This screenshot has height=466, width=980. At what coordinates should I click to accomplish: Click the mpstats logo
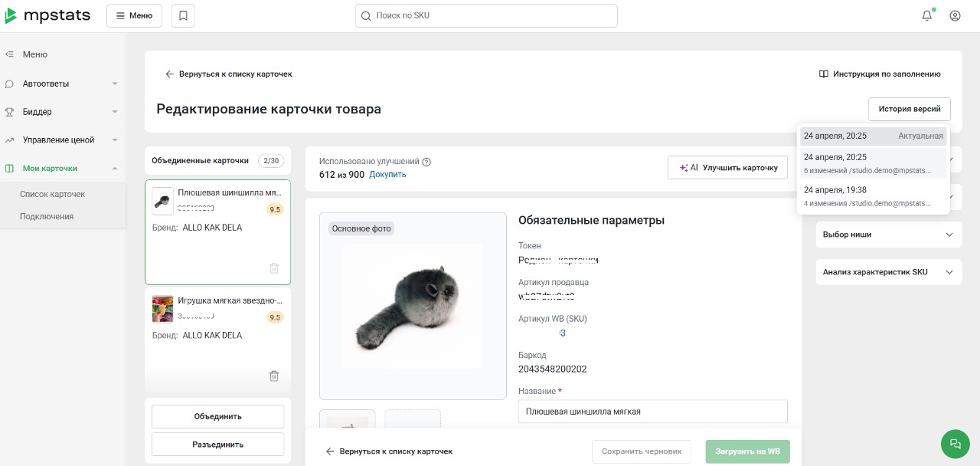click(47, 15)
